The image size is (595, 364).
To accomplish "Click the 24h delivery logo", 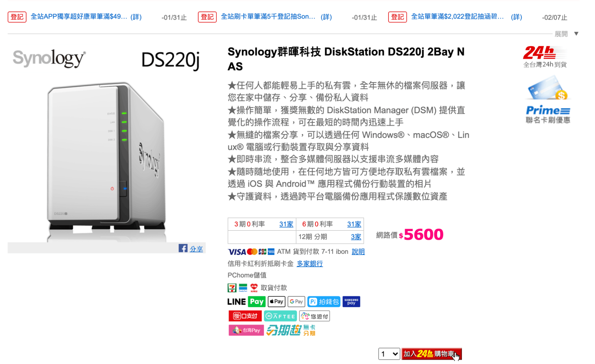I will [x=545, y=57].
